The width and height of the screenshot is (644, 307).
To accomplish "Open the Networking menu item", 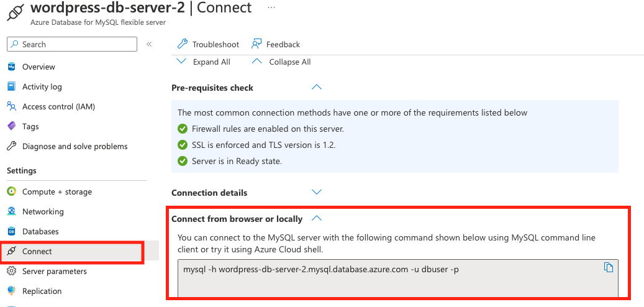I will pos(42,211).
